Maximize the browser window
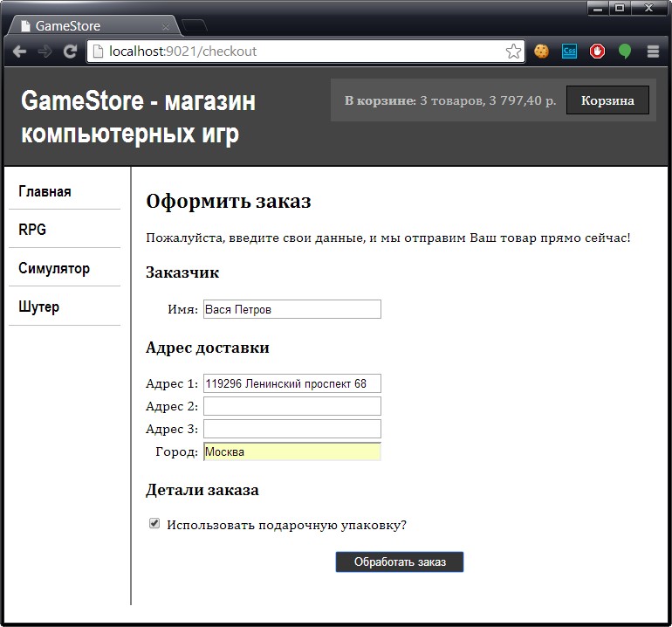This screenshot has width=672, height=627. 620,8
